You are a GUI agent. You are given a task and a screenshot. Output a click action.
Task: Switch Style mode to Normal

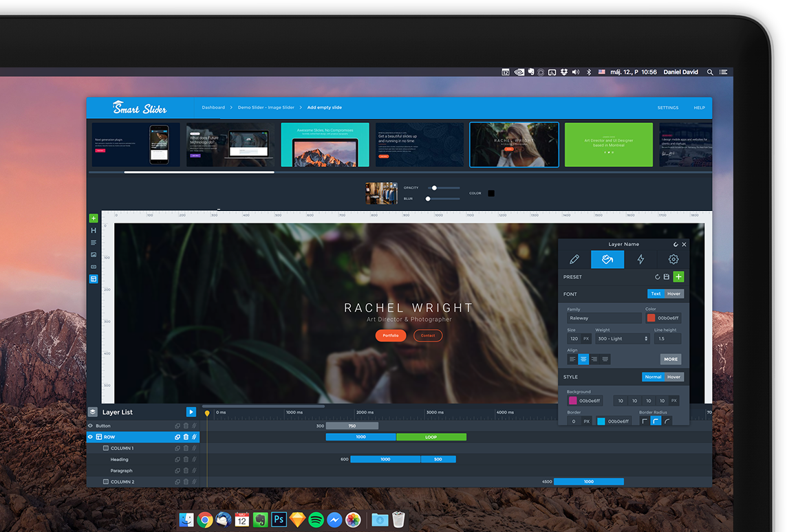point(653,377)
